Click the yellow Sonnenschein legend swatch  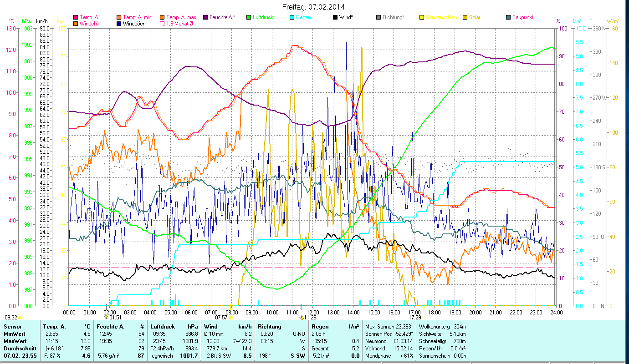[421, 17]
